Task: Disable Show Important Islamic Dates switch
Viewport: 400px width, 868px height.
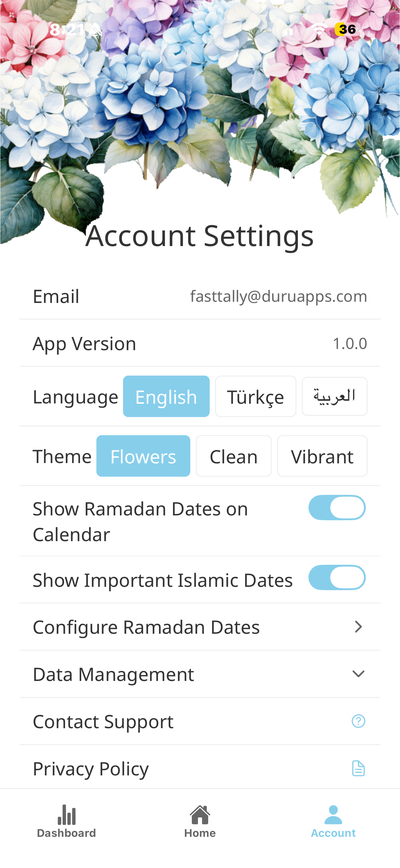Action: pos(337,577)
